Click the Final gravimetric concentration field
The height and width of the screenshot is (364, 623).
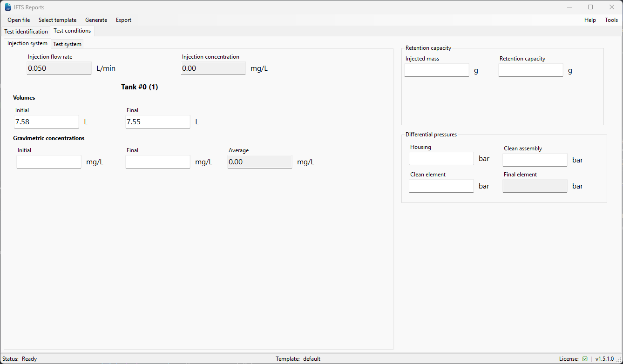click(158, 162)
